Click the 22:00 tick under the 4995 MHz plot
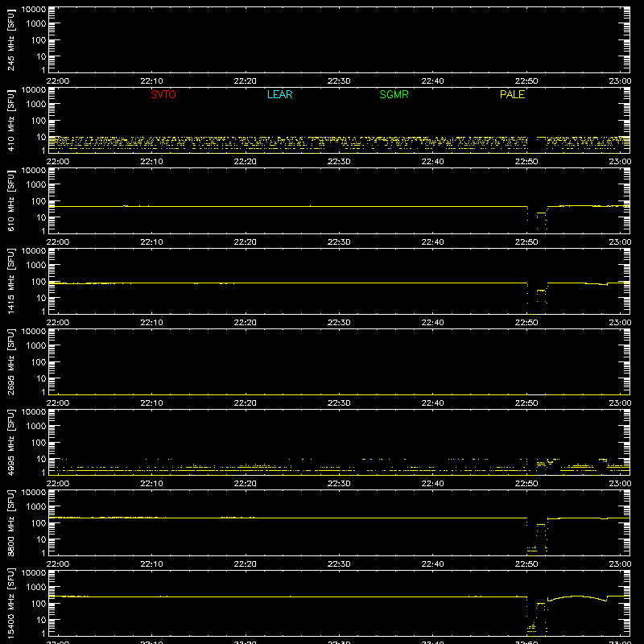This screenshot has height=644, width=644. coord(58,484)
